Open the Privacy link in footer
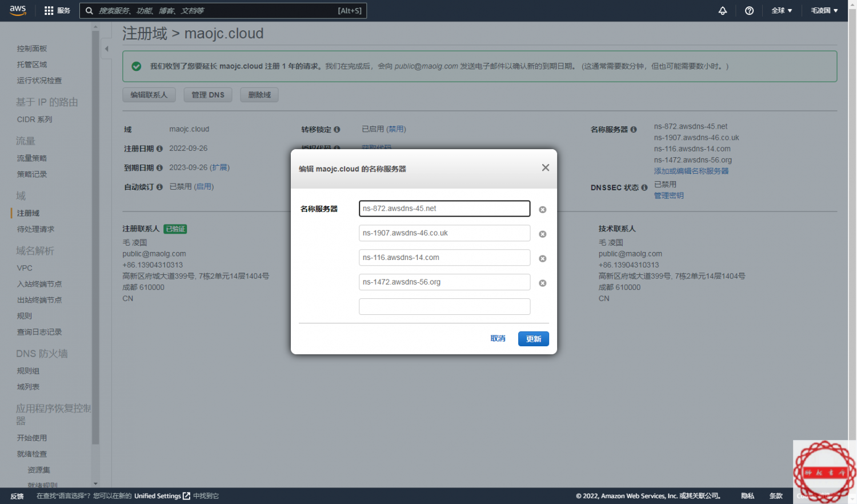 pos(747,496)
